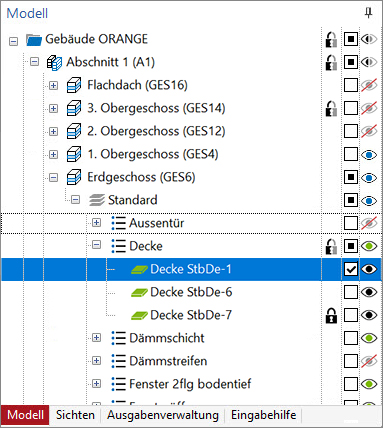Image resolution: width=383 pixels, height=428 pixels.
Task: Show the hidden Aussentür category via eye icon
Action: pyautogui.click(x=369, y=223)
